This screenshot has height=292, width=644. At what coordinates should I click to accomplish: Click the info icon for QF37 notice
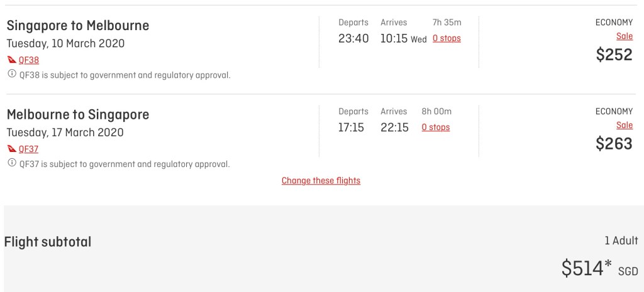(x=11, y=164)
